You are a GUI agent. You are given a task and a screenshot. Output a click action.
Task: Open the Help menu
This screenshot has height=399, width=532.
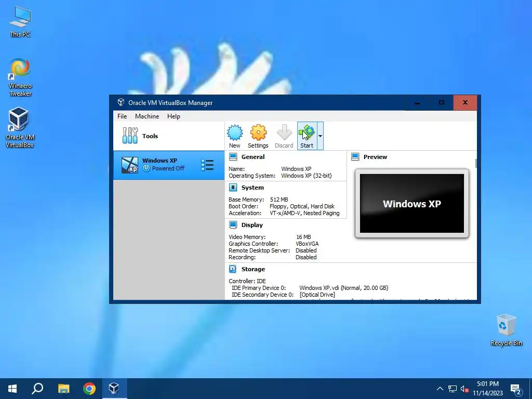click(x=174, y=116)
